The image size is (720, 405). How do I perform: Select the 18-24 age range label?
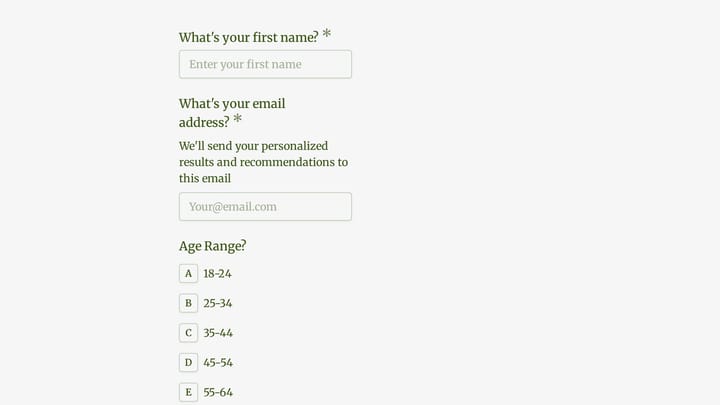217,274
